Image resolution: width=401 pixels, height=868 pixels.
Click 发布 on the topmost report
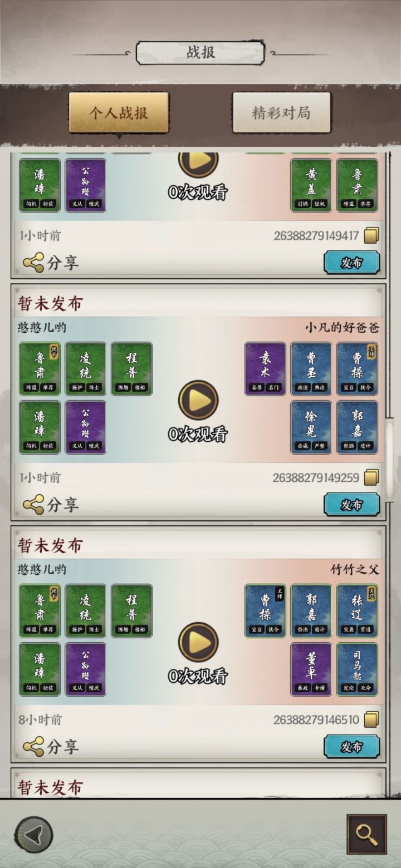pyautogui.click(x=352, y=263)
